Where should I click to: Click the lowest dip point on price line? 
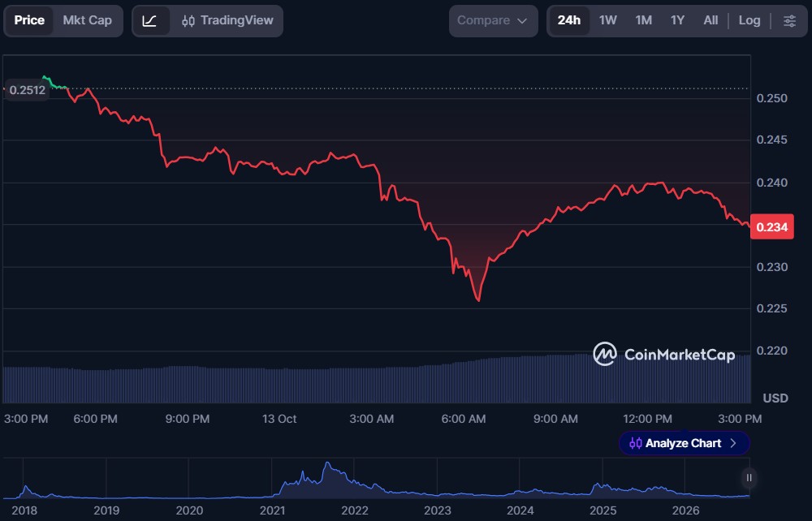pyautogui.click(x=478, y=300)
